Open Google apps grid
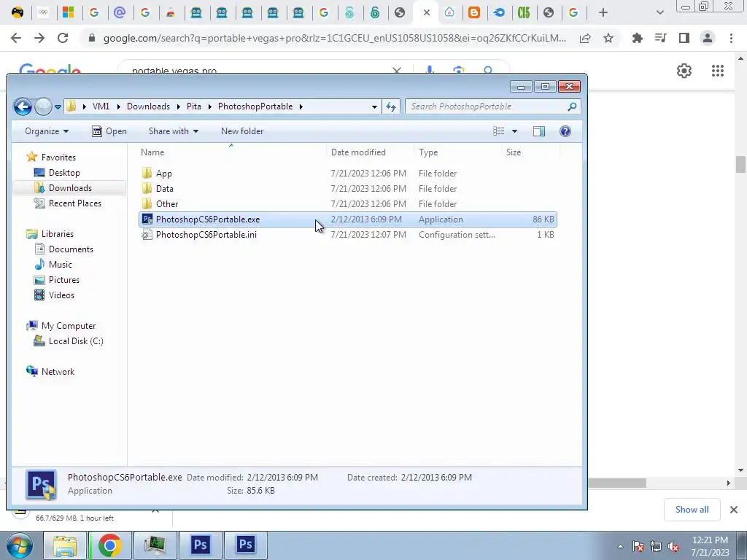 pos(718,71)
